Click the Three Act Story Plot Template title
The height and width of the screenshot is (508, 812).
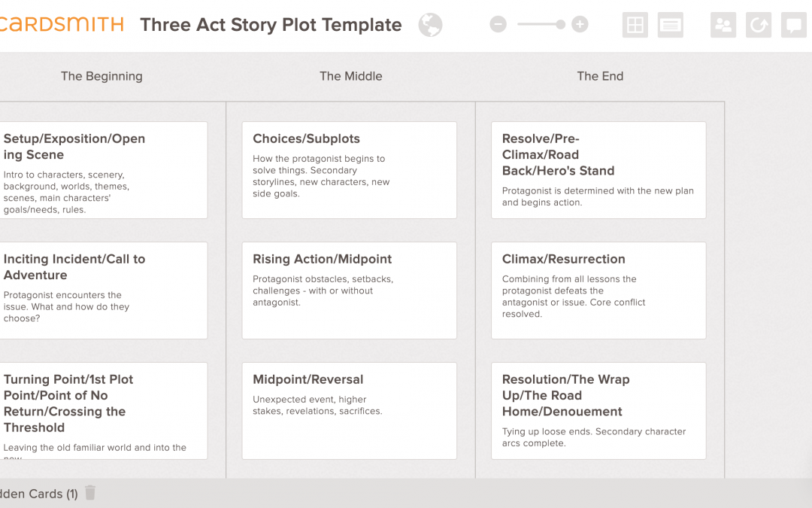tap(271, 25)
